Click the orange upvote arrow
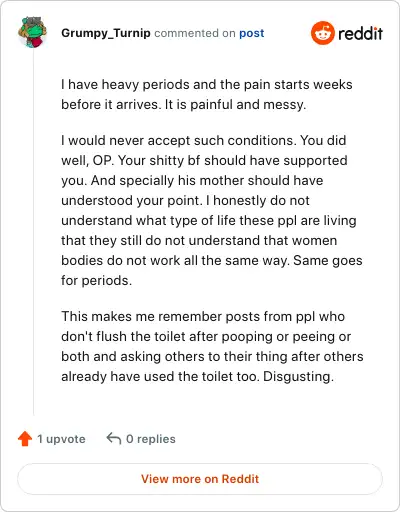 (25, 439)
